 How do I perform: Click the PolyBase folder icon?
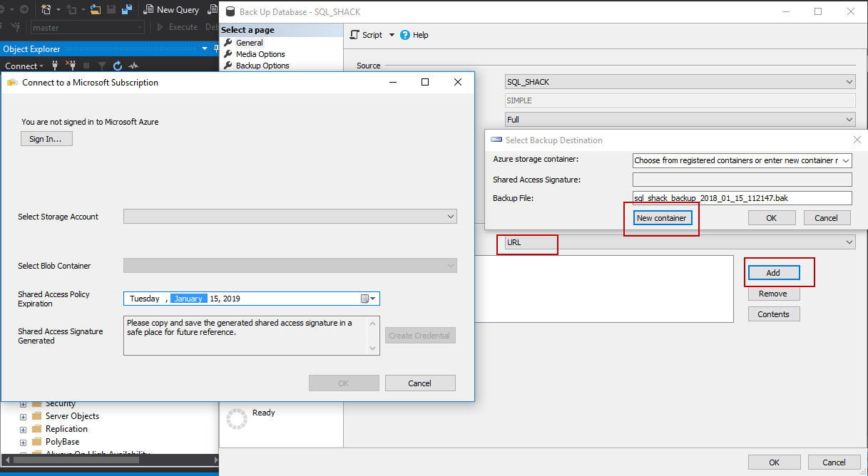pyautogui.click(x=37, y=442)
